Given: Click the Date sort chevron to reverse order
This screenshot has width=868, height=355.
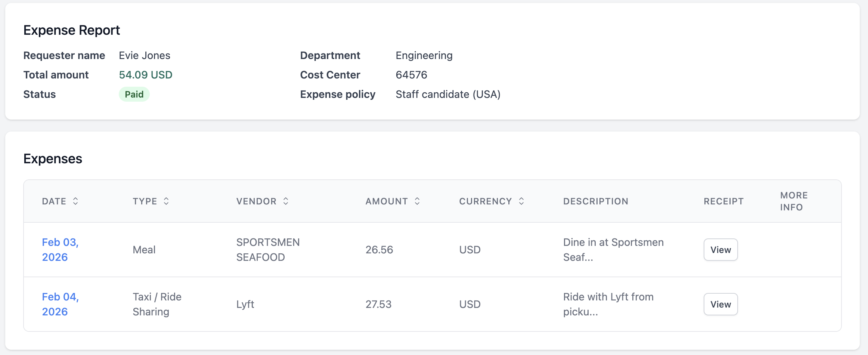Looking at the screenshot, I should [76, 201].
